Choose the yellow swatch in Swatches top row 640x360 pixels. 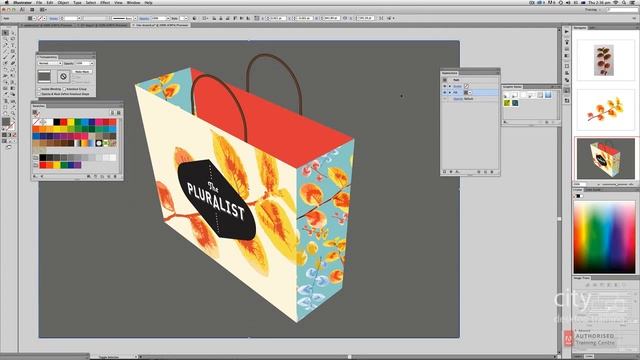click(x=71, y=122)
